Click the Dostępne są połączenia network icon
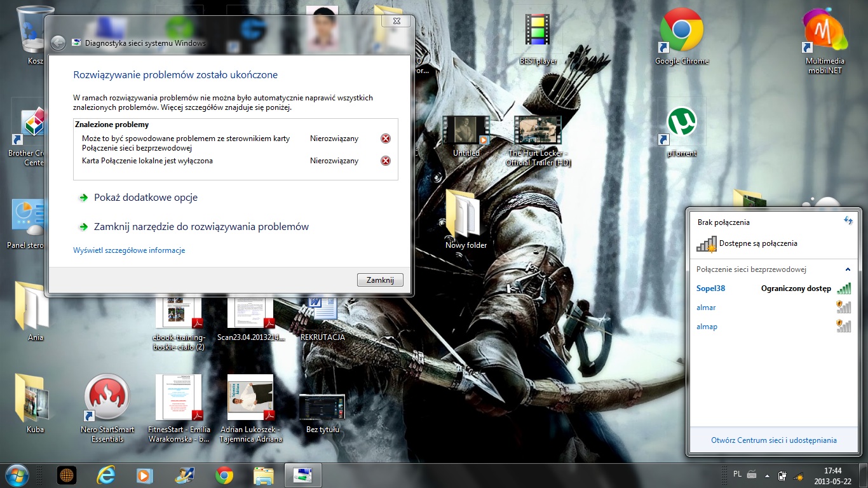The image size is (868, 488). 706,243
